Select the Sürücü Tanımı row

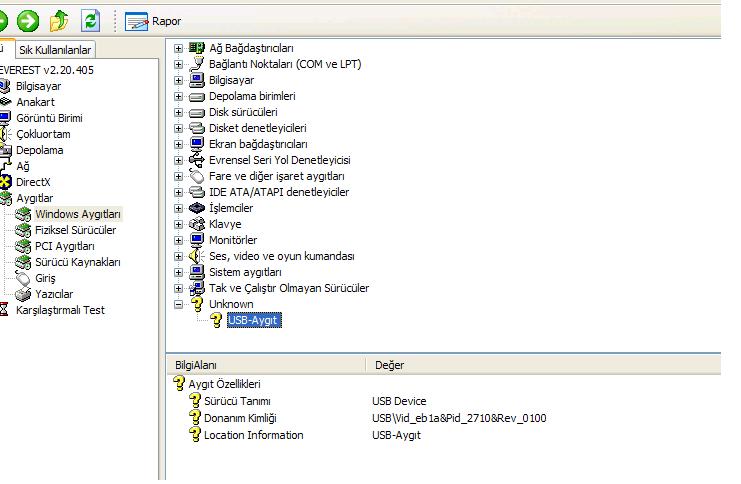click(x=237, y=401)
